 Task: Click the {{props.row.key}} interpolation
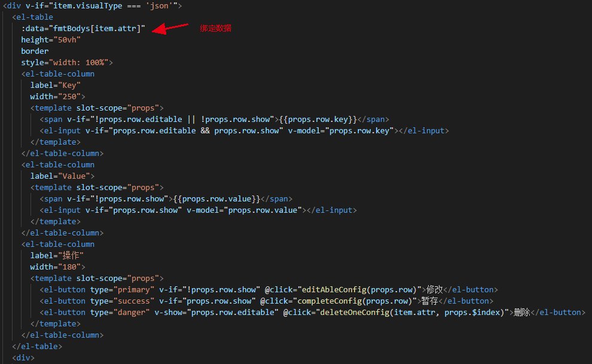[x=318, y=119]
